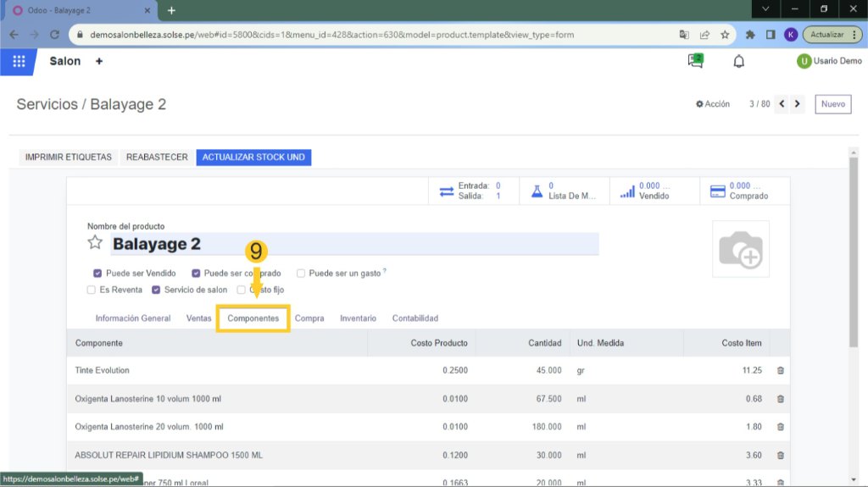The image size is (868, 487).
Task: Toggle the Puede ser Vendido checkbox
Action: pyautogui.click(x=98, y=274)
